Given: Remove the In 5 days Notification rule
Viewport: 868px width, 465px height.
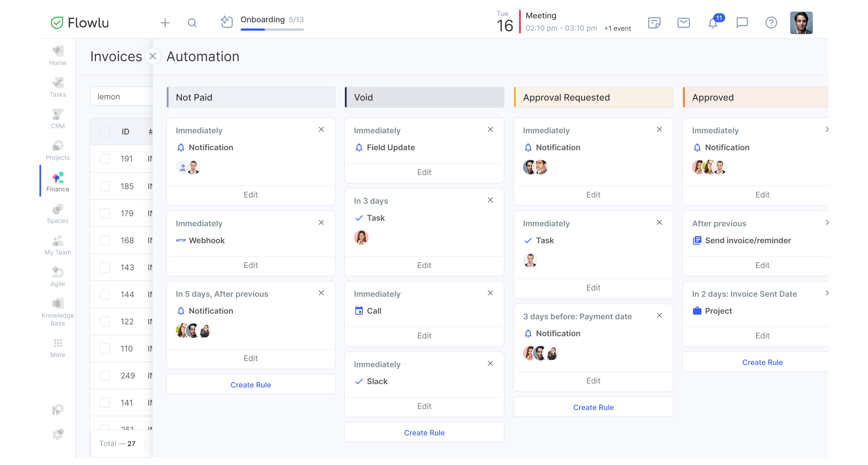Looking at the screenshot, I should coord(322,293).
